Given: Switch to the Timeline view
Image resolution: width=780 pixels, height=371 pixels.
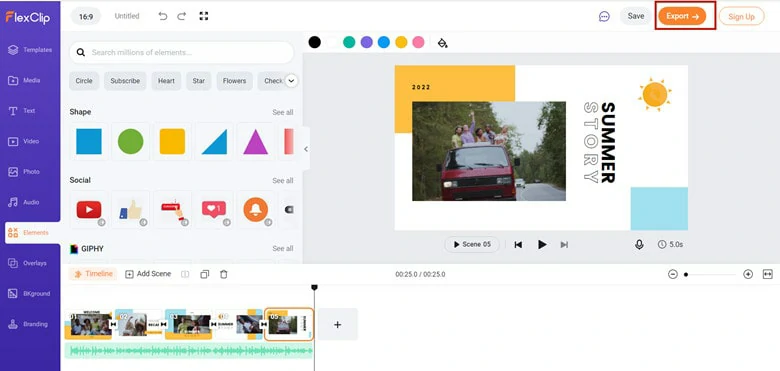Looking at the screenshot, I should 93,274.
